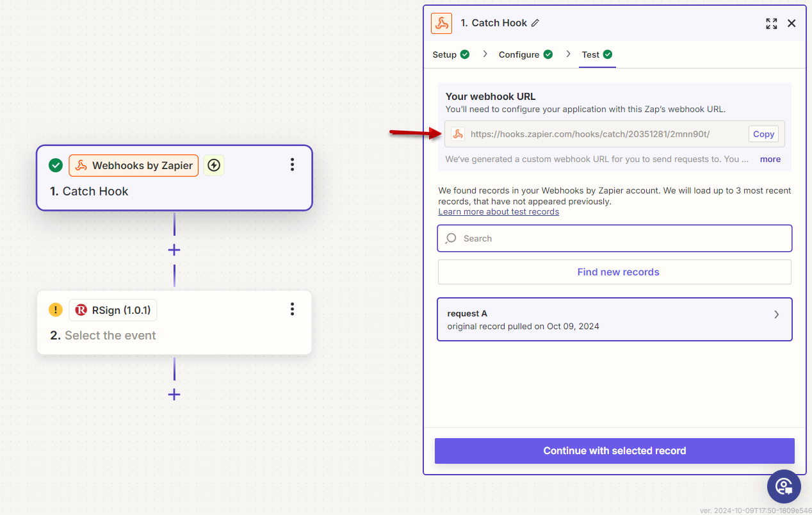Click Continue with selected record
This screenshot has width=812, height=515.
[x=615, y=451]
